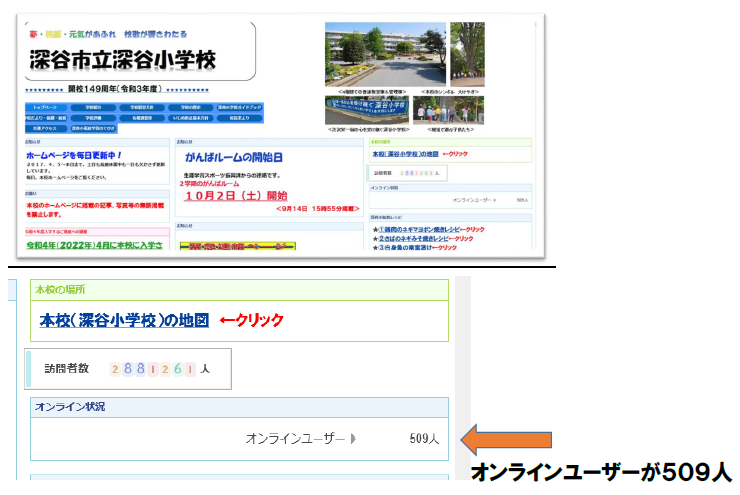Screen dimensions: 740x495
Task: Click the yellow 緊急連絡 banner
Action: coord(237,246)
